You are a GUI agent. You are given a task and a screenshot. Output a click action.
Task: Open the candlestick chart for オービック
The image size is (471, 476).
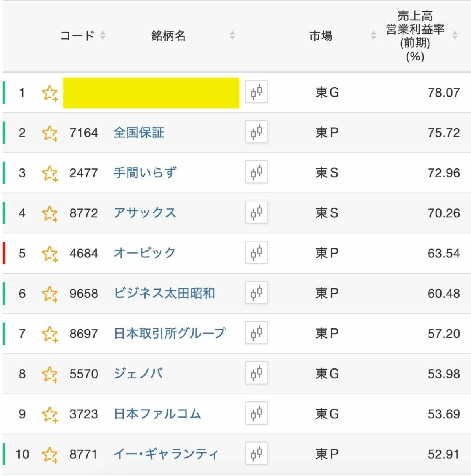[x=256, y=252]
